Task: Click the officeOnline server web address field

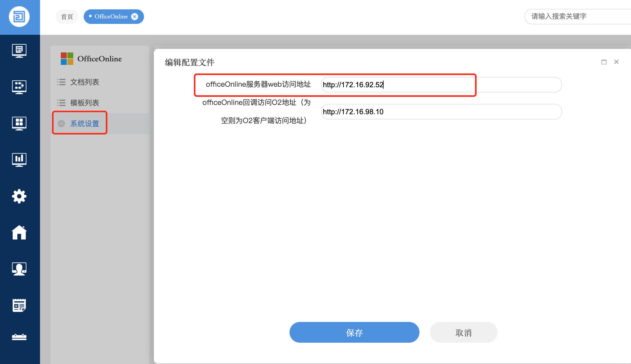Action: [441, 85]
